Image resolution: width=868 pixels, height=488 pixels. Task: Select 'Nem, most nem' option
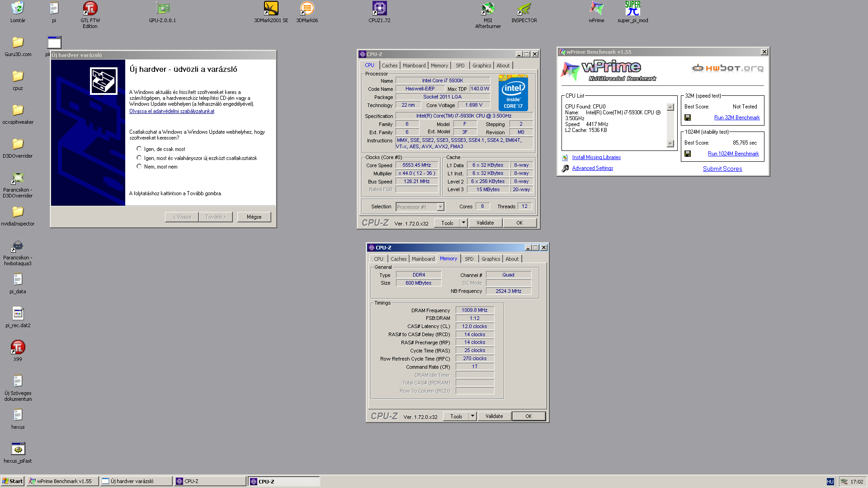(x=139, y=166)
